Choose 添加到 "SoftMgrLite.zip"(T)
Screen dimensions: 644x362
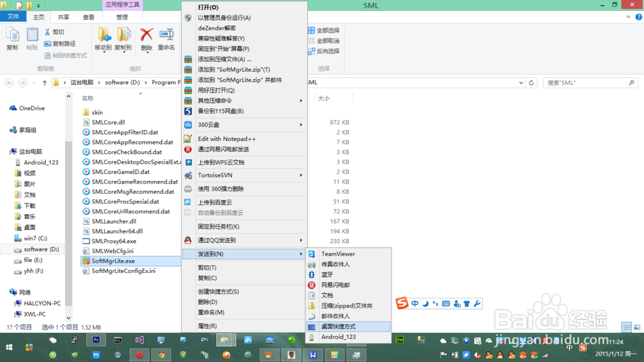click(x=244, y=70)
